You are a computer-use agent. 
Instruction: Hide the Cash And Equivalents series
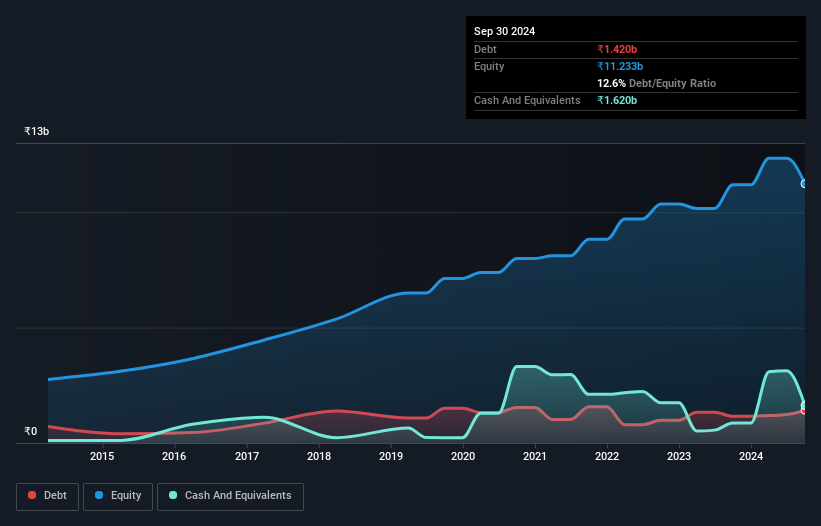click(x=229, y=496)
